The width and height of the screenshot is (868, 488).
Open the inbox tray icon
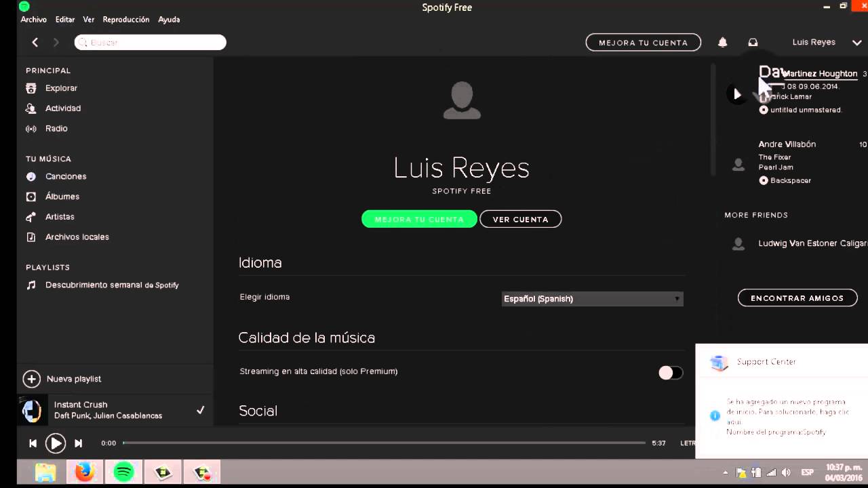[753, 42]
